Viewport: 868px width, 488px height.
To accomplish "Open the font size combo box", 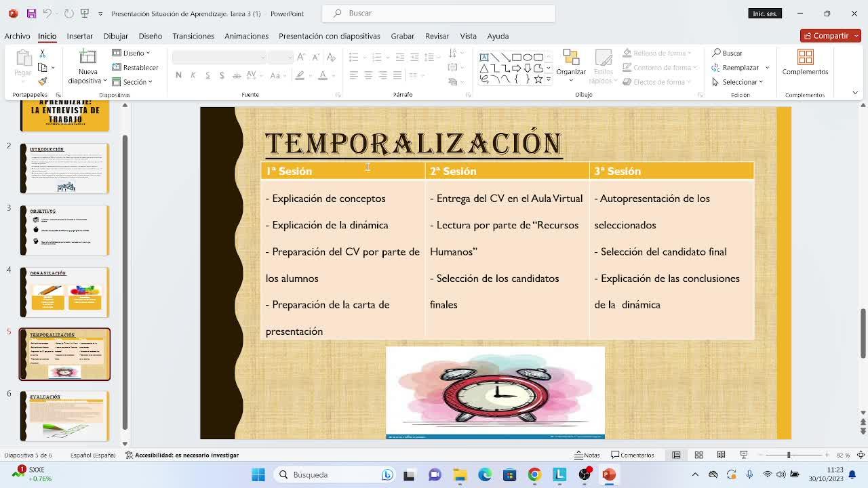I will [x=280, y=57].
